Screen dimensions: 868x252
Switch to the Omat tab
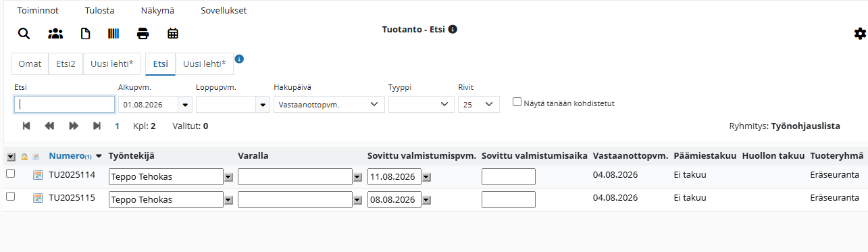30,64
